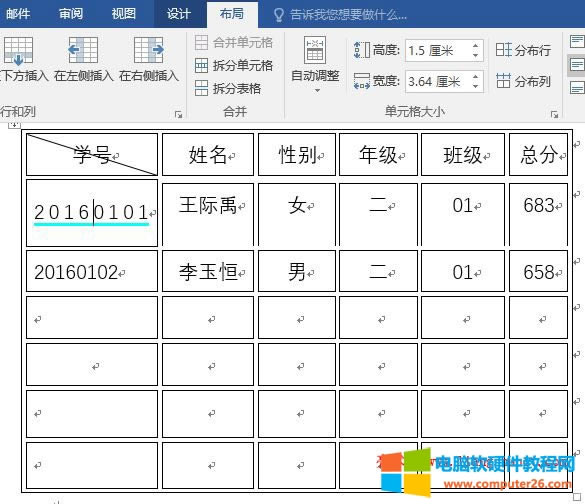Select the Layout (布局) tab
Viewport: 585px width, 504px height.
(x=232, y=14)
